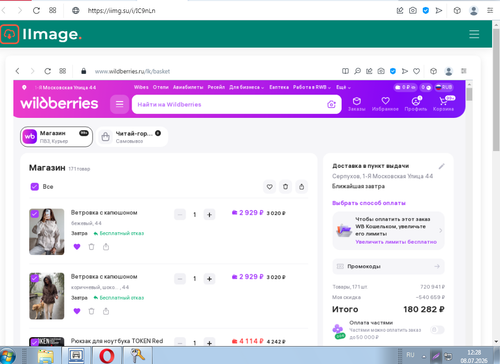Click Рюкзак для ноутбука TOKEN Red title

[117, 341]
